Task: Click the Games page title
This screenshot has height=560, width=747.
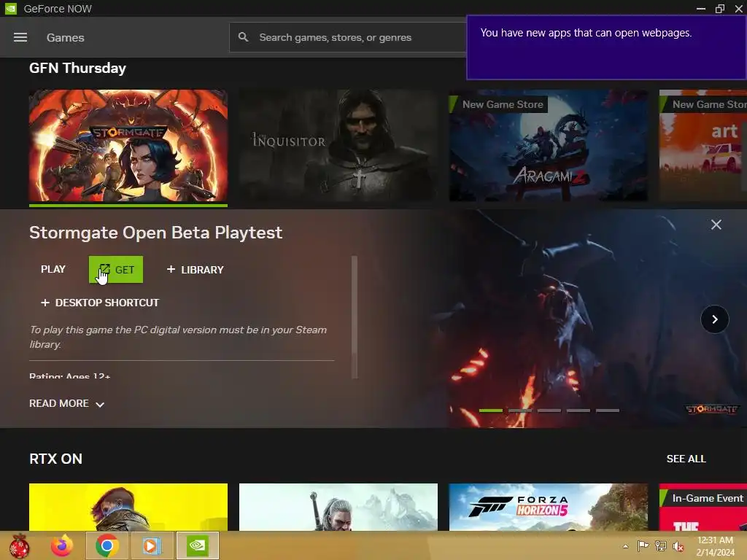Action: 65,38
